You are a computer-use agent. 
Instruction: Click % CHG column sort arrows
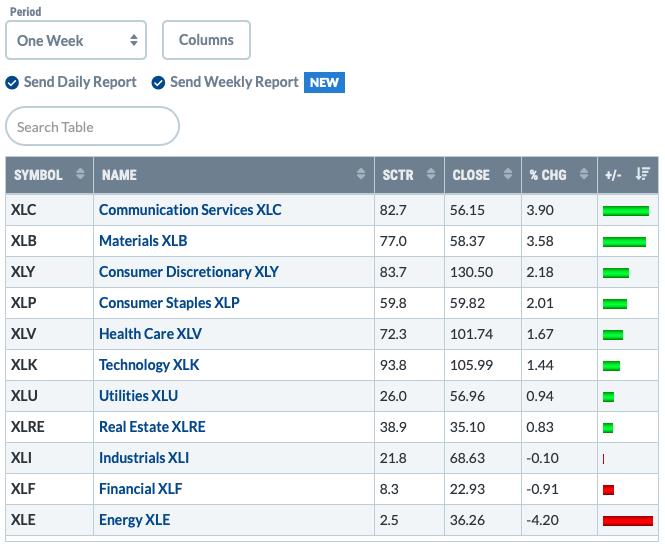(584, 174)
